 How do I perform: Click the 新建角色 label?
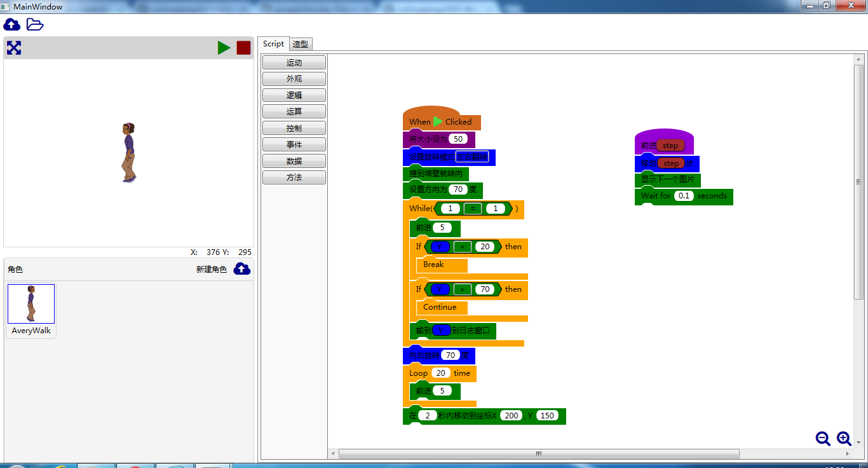212,270
